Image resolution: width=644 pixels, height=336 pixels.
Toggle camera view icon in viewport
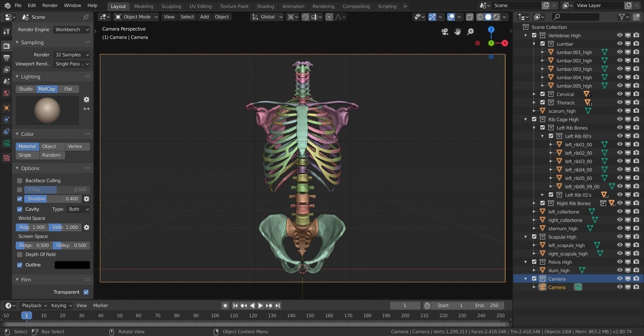pyautogui.click(x=445, y=32)
